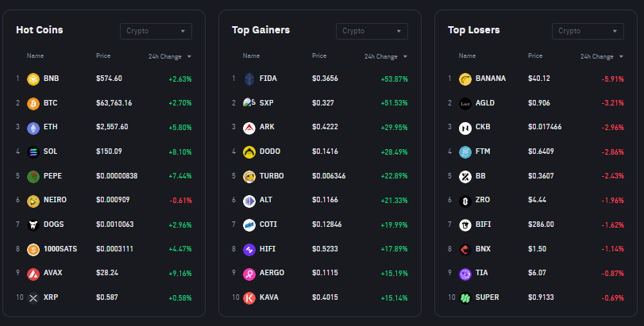Click the KAVA coin icon
This screenshot has height=326, width=644.
249,298
